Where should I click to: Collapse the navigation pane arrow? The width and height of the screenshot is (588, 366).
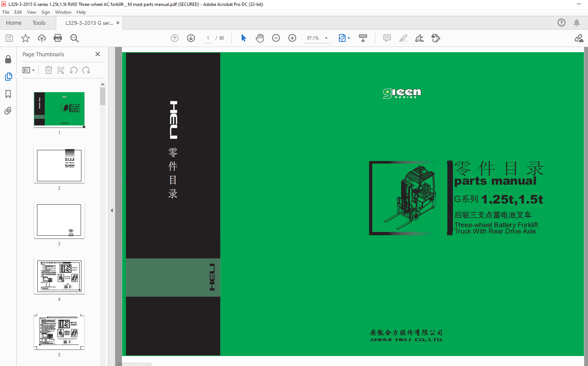tap(112, 210)
